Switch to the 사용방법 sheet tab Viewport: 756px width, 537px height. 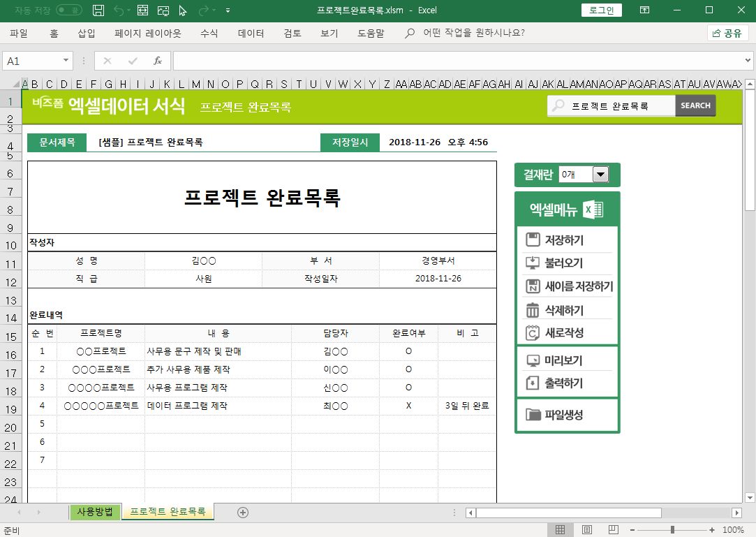tap(95, 512)
